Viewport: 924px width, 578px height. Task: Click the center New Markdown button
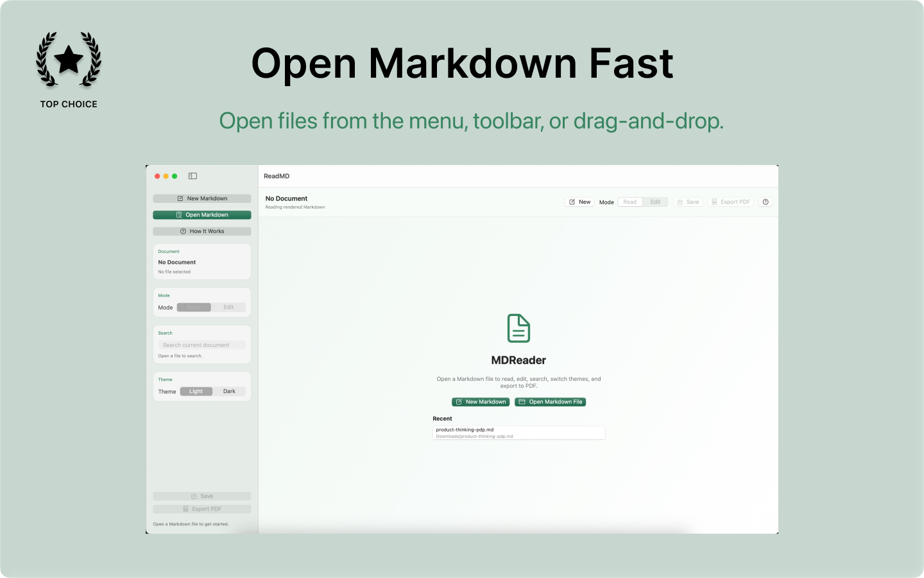tap(481, 402)
